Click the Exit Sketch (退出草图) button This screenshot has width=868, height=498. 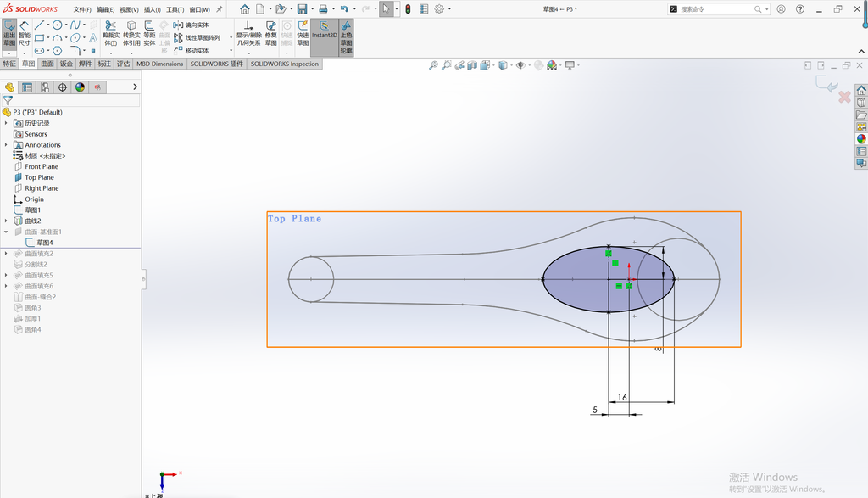(x=9, y=34)
